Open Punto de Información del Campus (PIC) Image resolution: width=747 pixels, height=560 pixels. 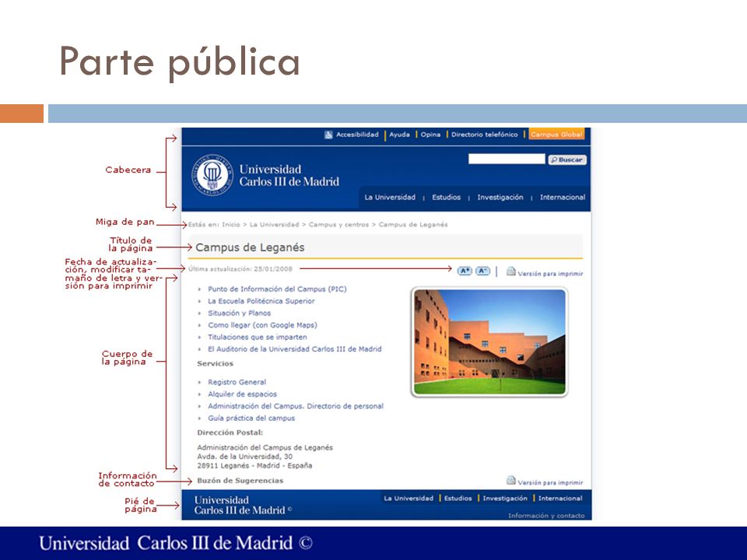click(277, 289)
